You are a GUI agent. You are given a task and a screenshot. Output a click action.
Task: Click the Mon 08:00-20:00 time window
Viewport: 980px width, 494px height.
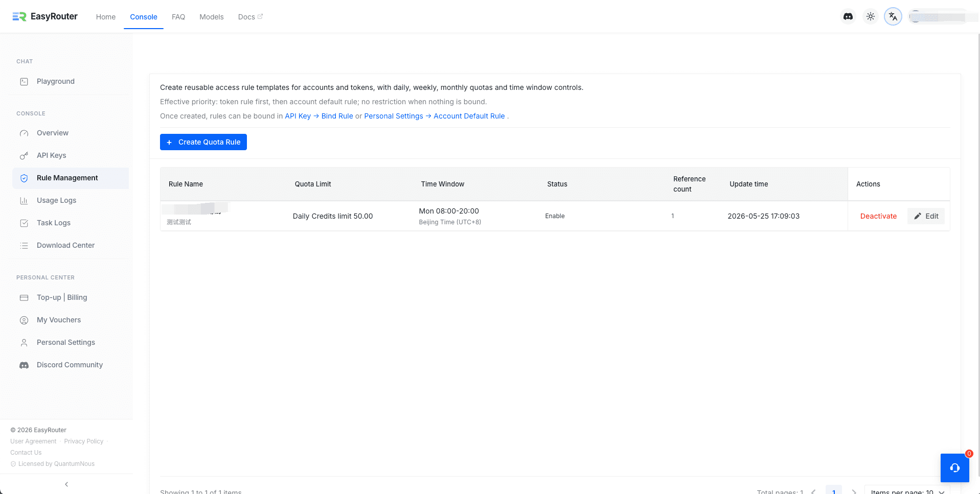coord(449,211)
